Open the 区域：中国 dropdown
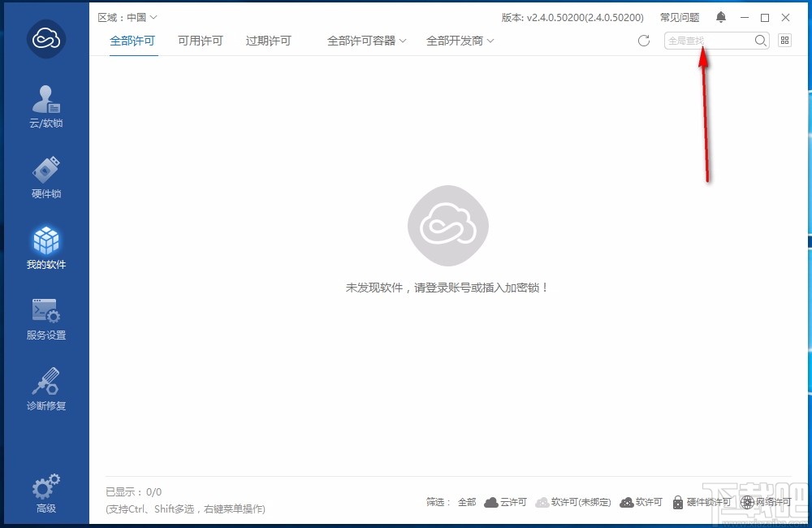 pos(126,16)
